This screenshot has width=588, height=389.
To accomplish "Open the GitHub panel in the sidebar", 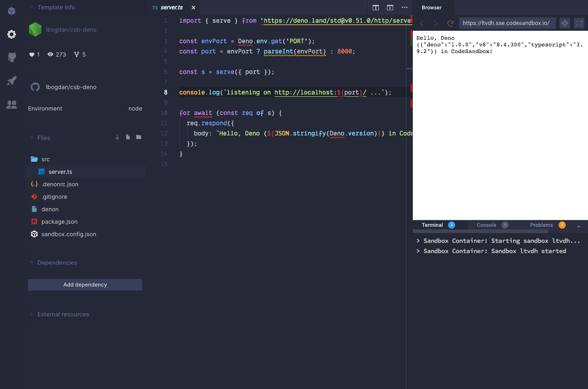I will [11, 57].
